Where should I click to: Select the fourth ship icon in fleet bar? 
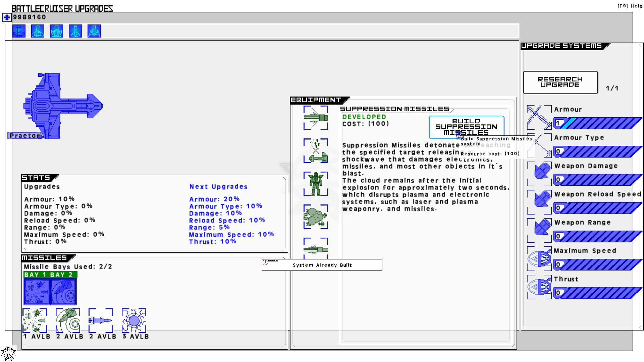(75, 31)
